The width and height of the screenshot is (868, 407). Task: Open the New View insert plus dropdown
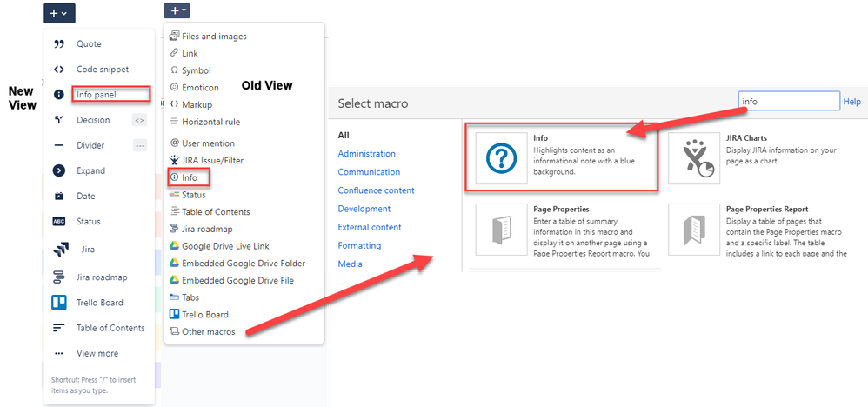coord(59,13)
